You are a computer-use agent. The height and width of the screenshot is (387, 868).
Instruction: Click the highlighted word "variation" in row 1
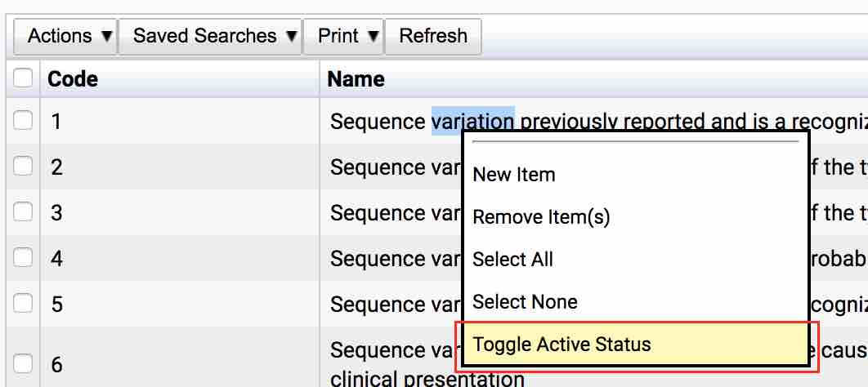[x=472, y=122]
